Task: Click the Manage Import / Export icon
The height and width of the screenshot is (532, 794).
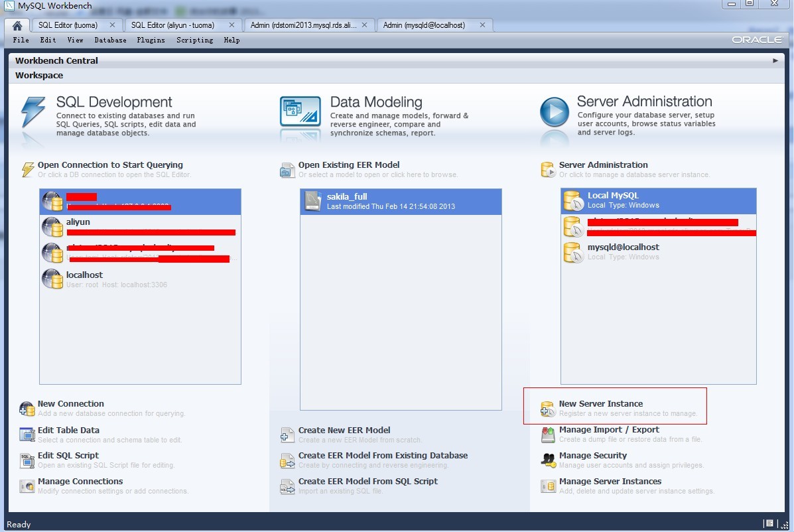Action: pos(548,434)
